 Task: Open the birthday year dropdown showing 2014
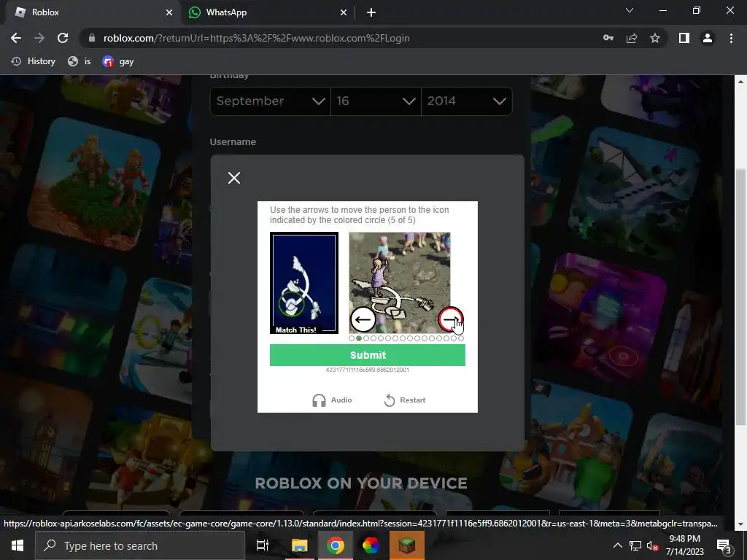point(467,101)
